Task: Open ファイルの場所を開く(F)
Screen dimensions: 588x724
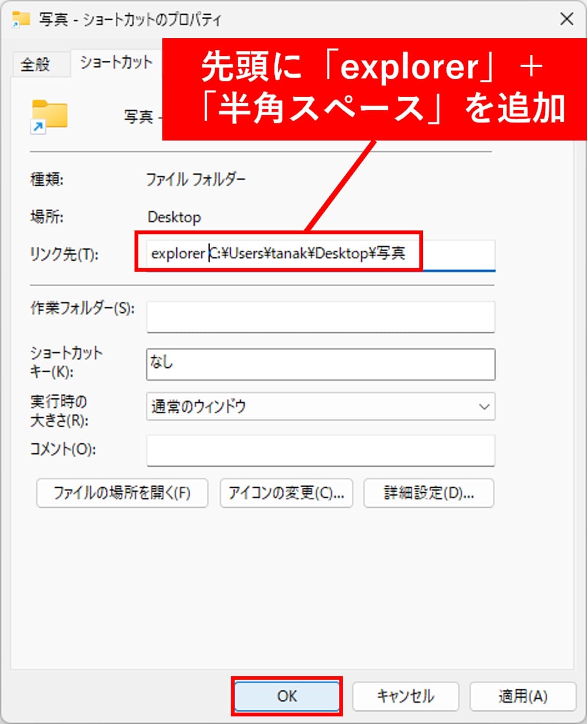Action: click(x=122, y=493)
